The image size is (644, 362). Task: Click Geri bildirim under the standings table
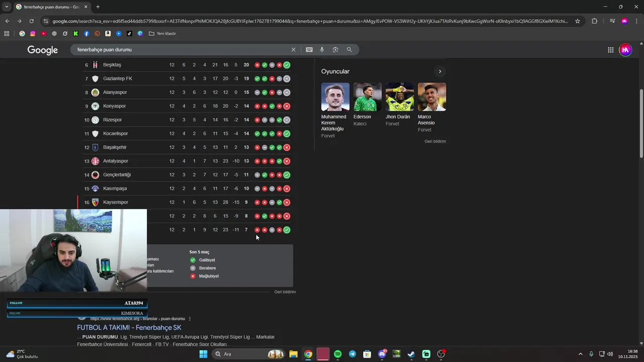click(x=285, y=292)
